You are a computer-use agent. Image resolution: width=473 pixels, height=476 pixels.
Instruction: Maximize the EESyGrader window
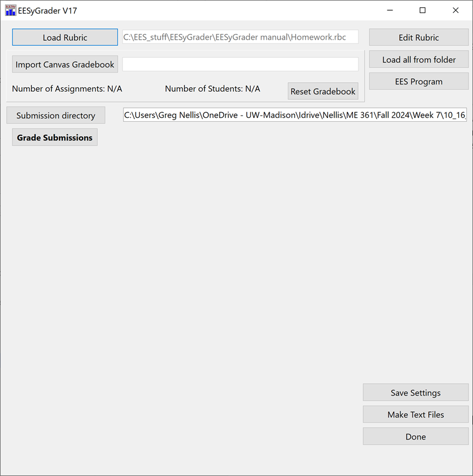tap(423, 10)
